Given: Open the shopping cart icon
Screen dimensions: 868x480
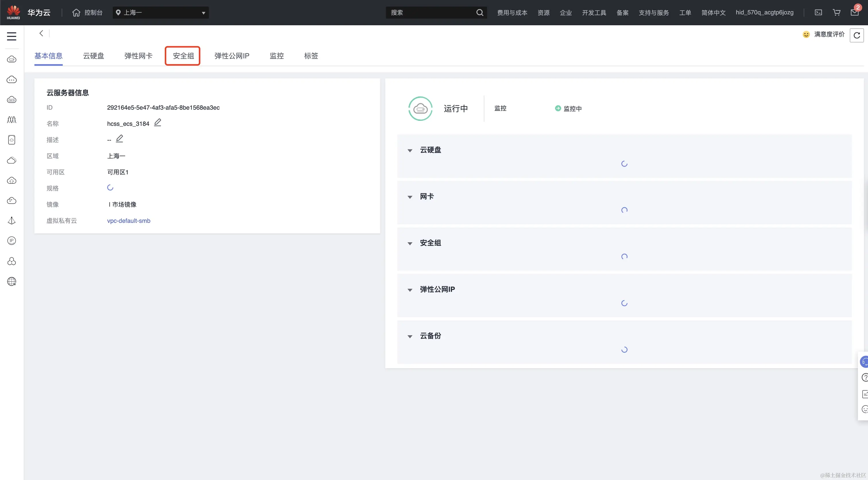Looking at the screenshot, I should pyautogui.click(x=836, y=12).
